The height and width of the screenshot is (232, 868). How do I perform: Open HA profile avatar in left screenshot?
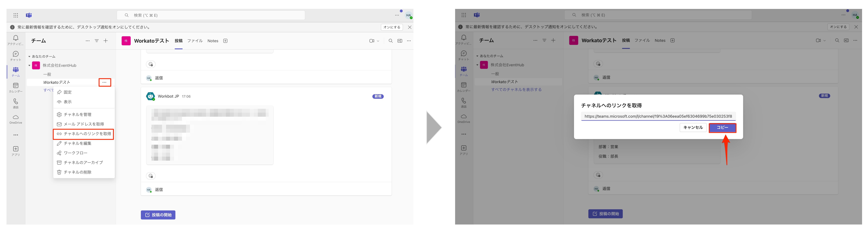point(408,15)
